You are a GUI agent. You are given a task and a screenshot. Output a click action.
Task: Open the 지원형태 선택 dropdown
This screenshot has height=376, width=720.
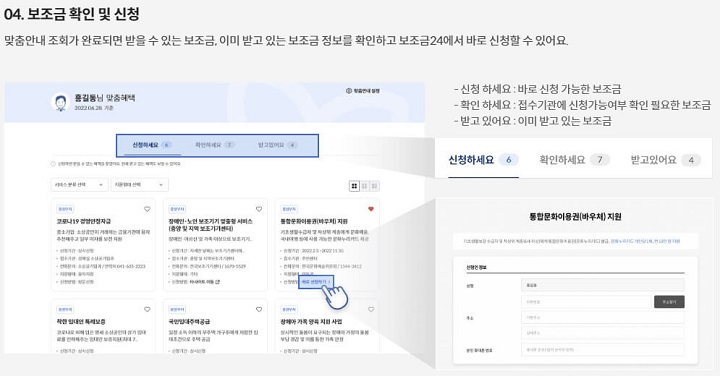(140, 185)
